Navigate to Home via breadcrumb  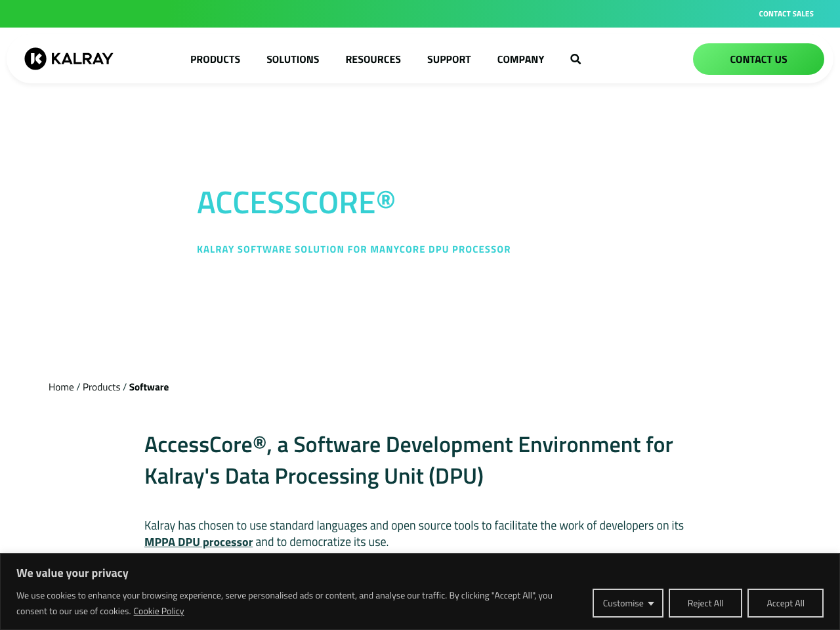(x=61, y=386)
